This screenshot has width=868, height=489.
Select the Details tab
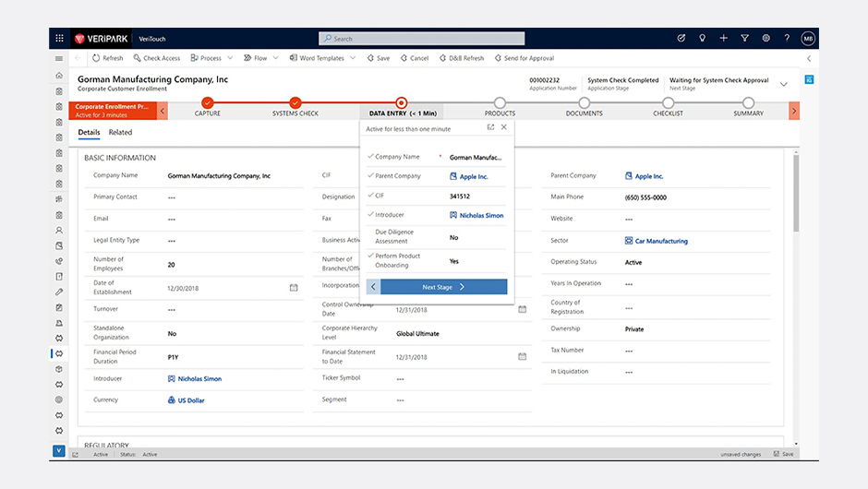tap(89, 132)
